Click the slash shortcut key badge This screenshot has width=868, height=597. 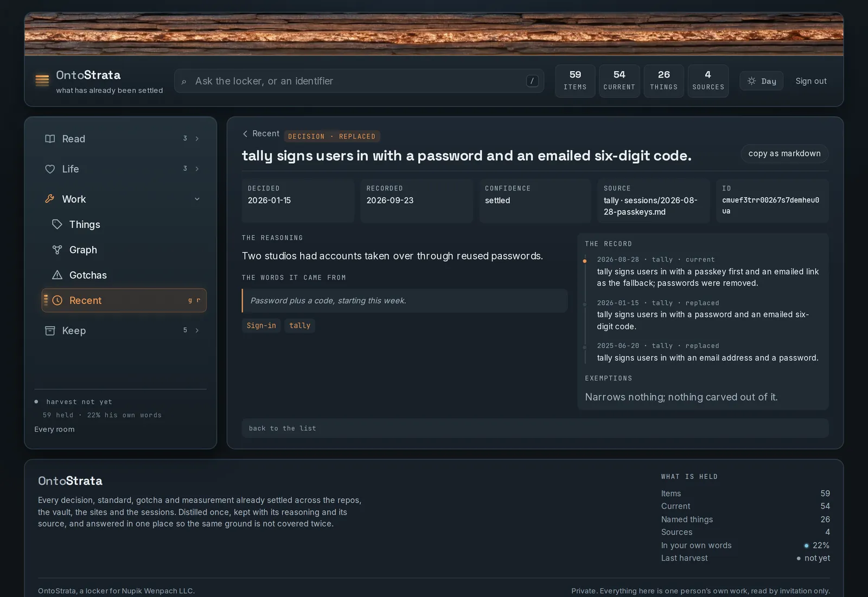(x=532, y=81)
